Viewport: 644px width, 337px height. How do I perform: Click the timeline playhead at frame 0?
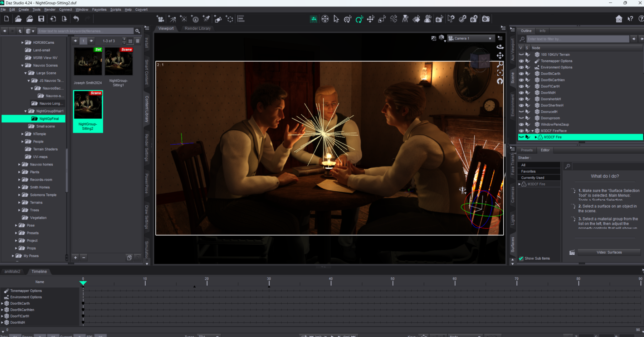(83, 283)
